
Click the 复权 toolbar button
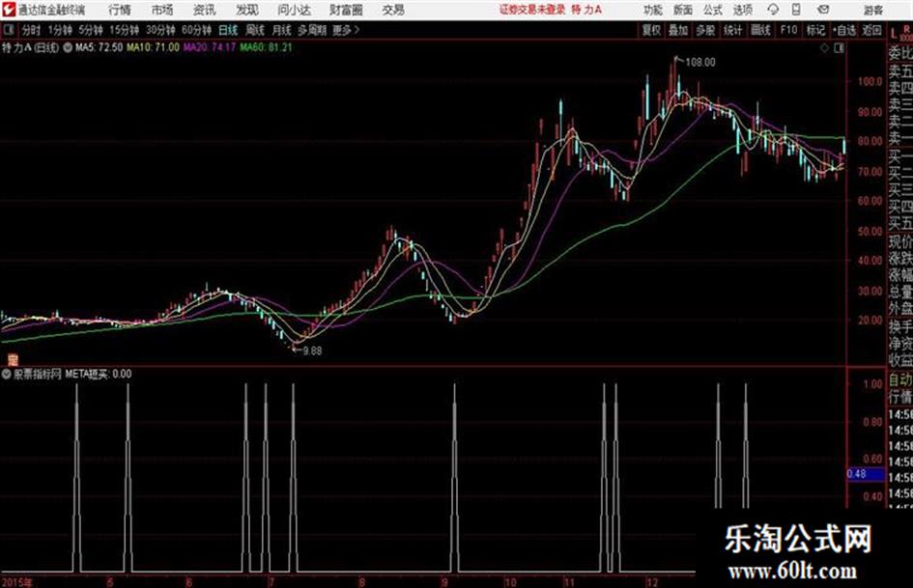pos(651,30)
